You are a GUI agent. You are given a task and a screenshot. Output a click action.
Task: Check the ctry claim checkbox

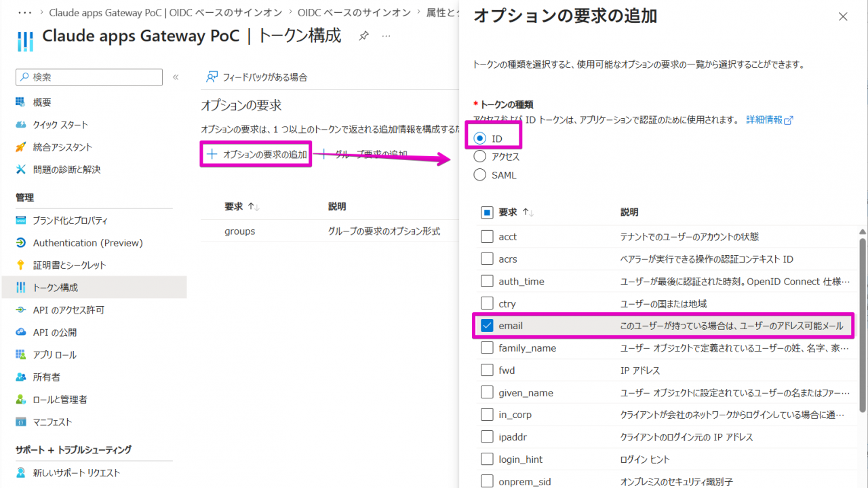pyautogui.click(x=487, y=303)
